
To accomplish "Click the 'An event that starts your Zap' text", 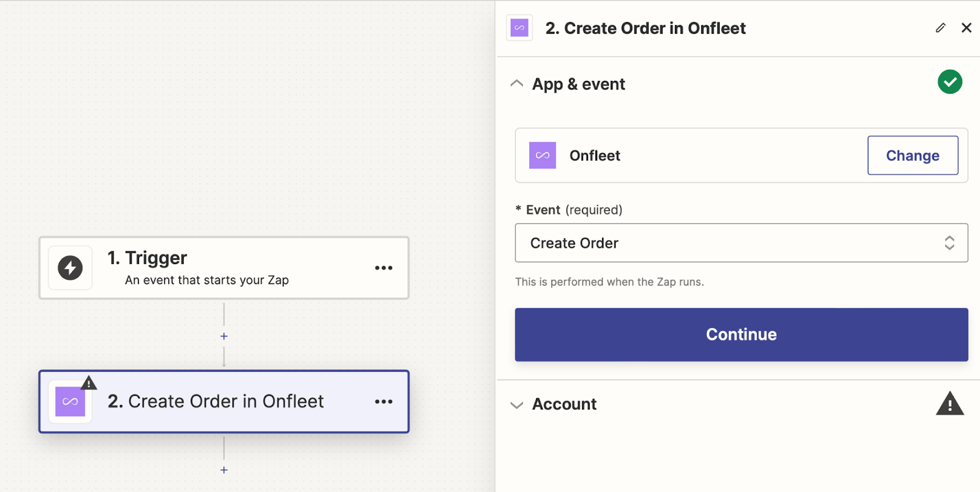I will (207, 280).
